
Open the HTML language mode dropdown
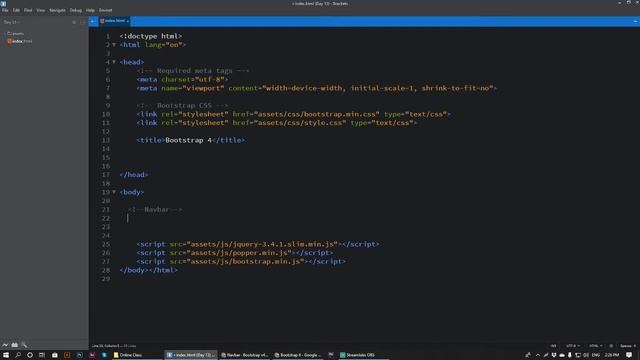pyautogui.click(x=596, y=346)
